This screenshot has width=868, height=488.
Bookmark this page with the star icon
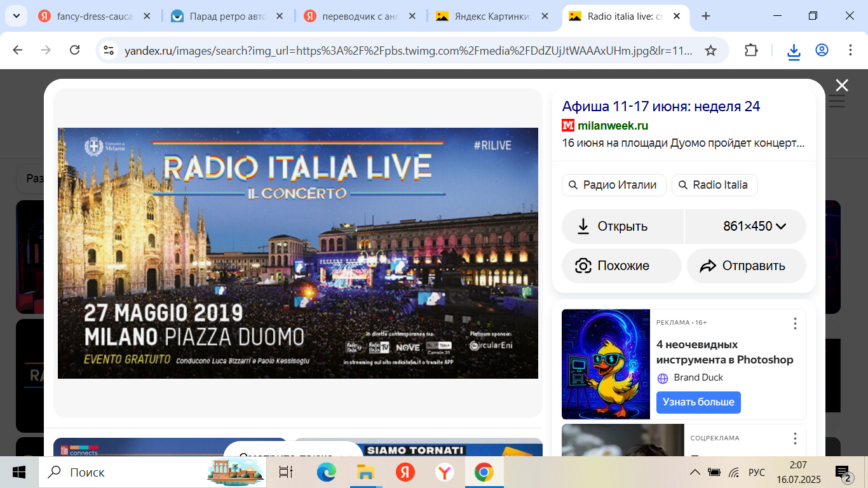[710, 50]
